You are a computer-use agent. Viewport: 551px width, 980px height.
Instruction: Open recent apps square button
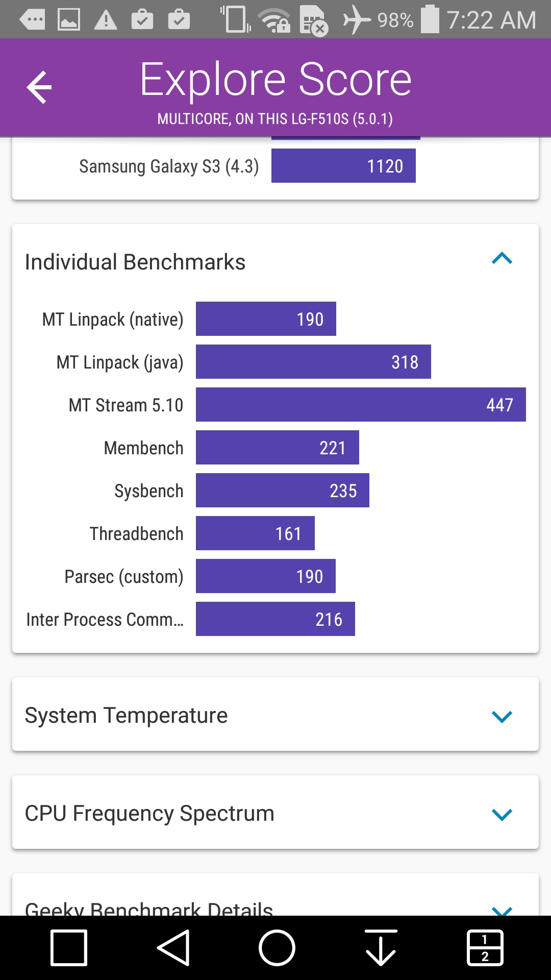point(69,948)
